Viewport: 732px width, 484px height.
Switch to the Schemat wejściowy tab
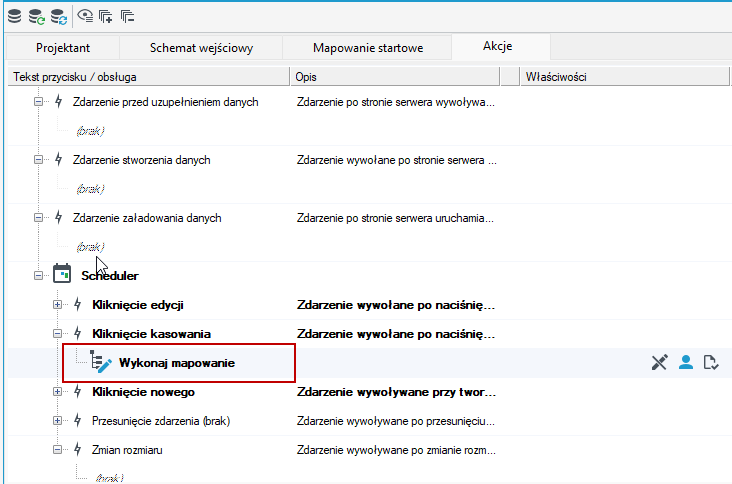tap(201, 48)
